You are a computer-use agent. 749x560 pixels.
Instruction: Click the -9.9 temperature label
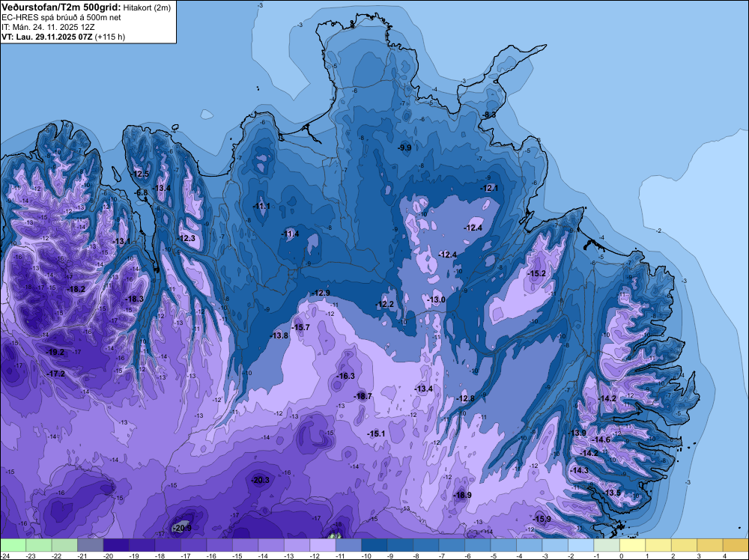point(404,147)
